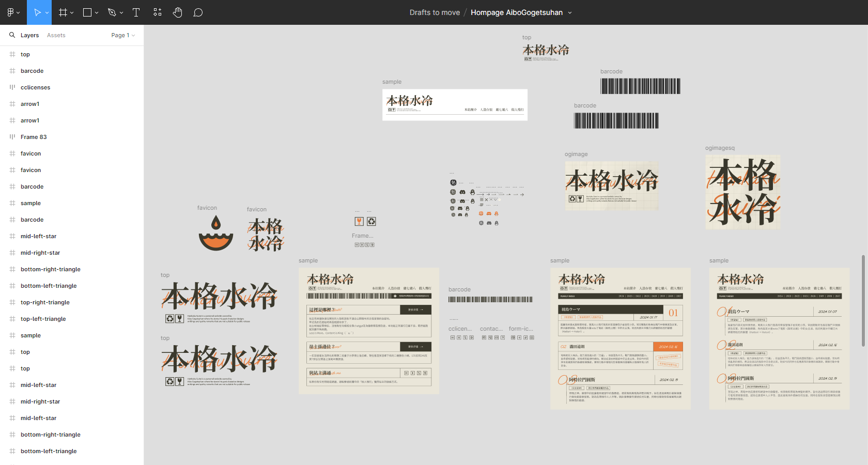Click the Frame 83 layer icon
Viewport: 868px width, 465px height.
pos(12,137)
